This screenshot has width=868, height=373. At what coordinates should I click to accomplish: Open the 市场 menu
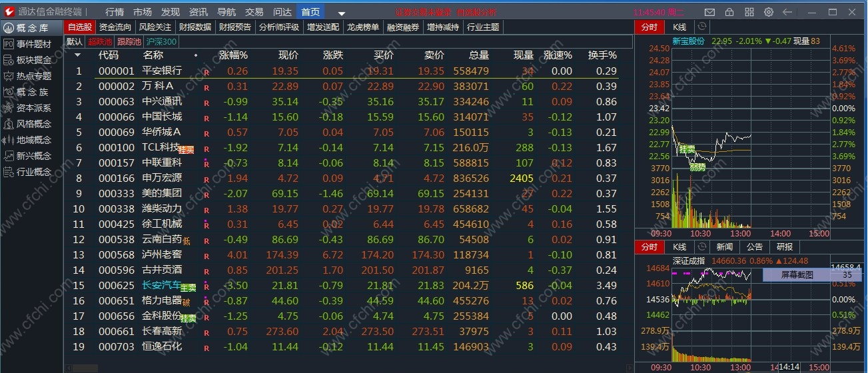pos(142,12)
